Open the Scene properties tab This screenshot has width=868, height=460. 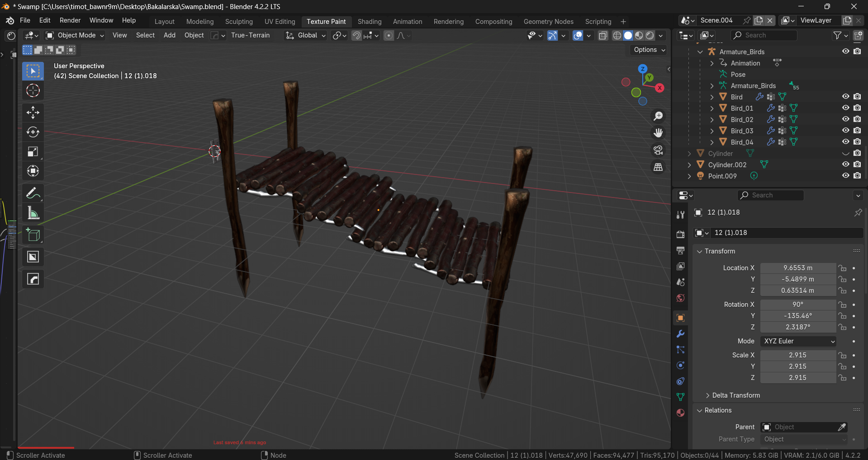[x=680, y=282]
